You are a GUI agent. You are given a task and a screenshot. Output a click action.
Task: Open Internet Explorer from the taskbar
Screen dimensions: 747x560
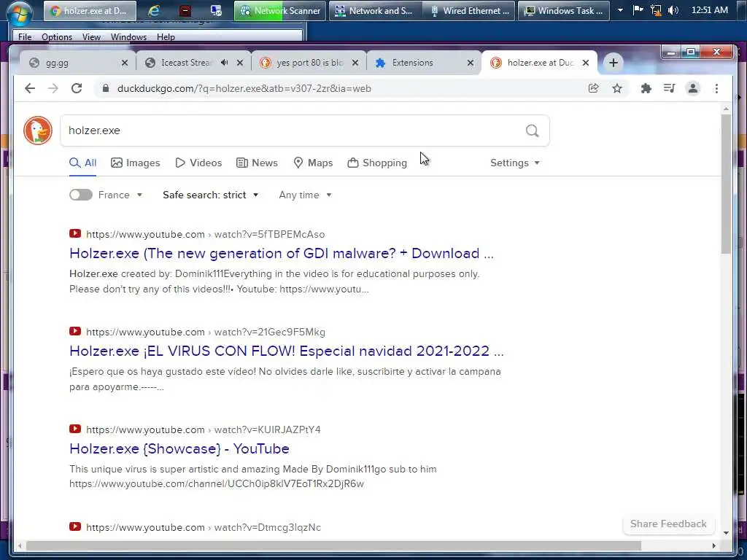[153, 10]
